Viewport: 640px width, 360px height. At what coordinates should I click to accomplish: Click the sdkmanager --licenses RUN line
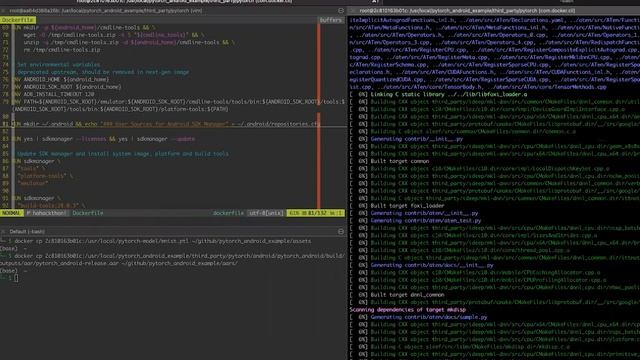point(104,139)
